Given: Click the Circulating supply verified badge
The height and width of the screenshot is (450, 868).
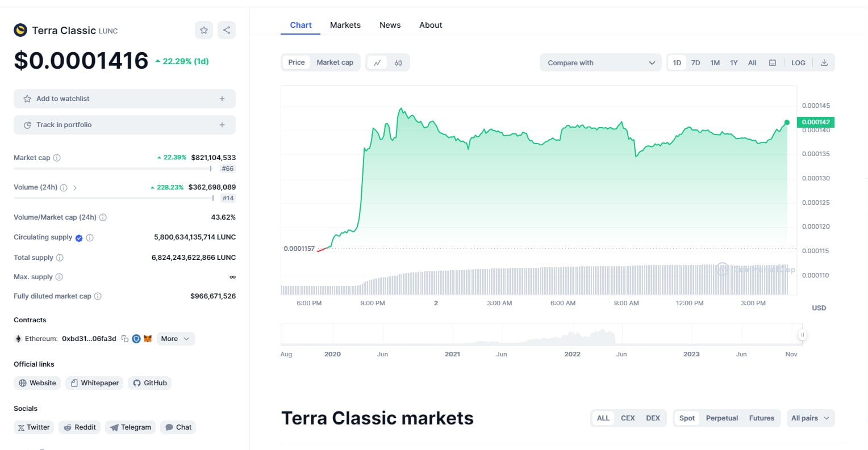Looking at the screenshot, I should click(x=79, y=238).
